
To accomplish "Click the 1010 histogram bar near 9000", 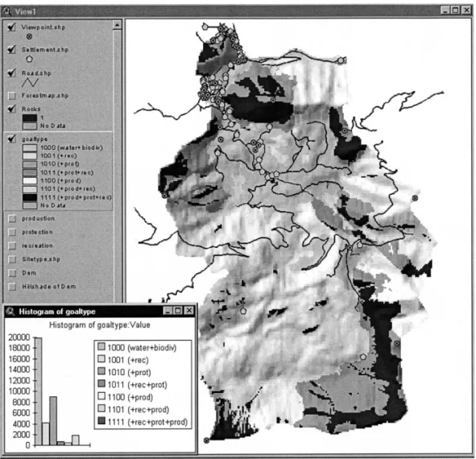I will pyautogui.click(x=53, y=420).
